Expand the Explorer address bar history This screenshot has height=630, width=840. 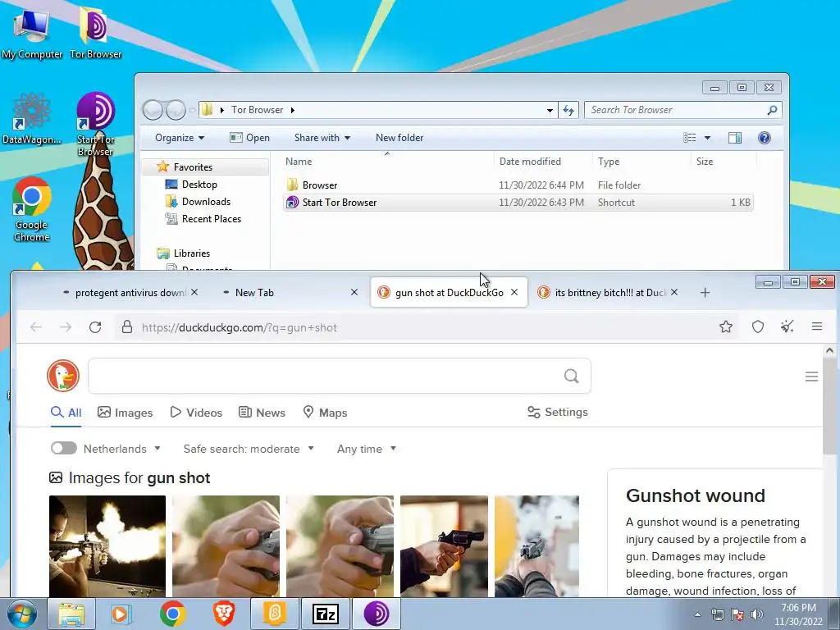coord(550,111)
